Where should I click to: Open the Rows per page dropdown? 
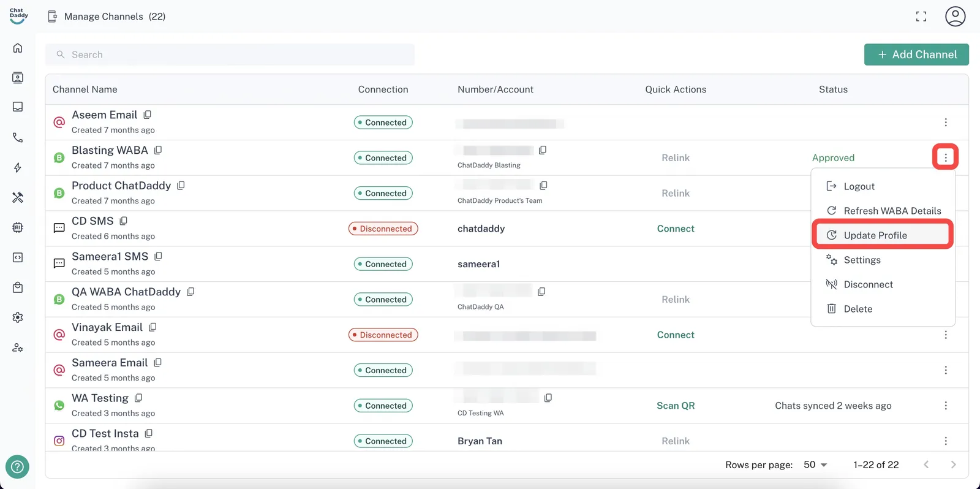click(x=815, y=464)
